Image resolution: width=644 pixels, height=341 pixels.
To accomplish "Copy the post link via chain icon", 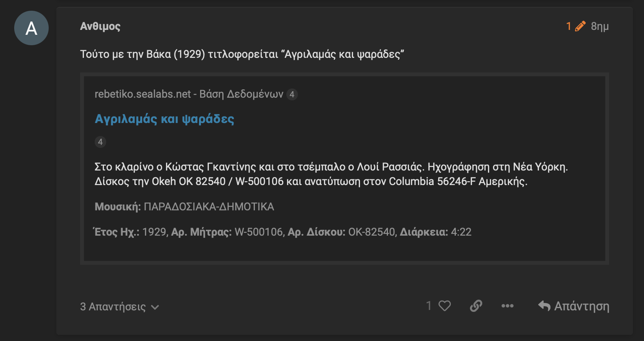I will [476, 306].
